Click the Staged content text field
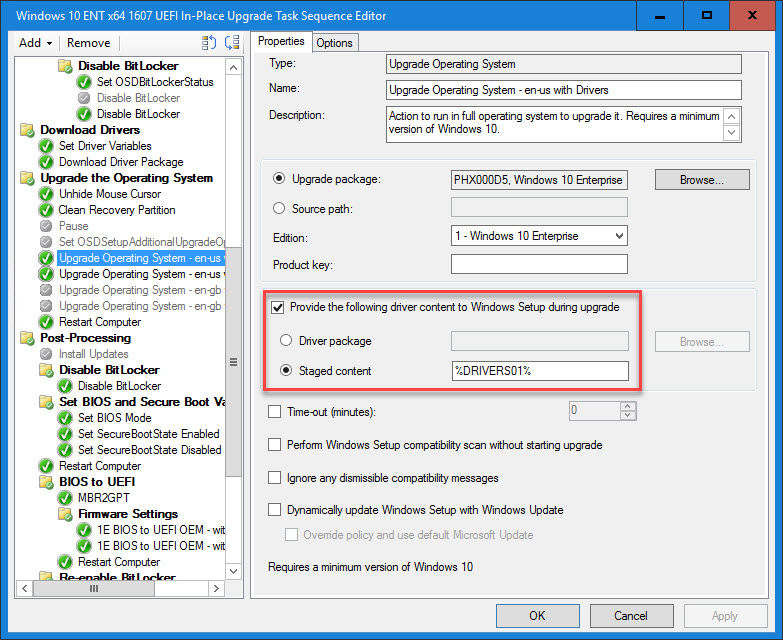Viewport: 783px width, 640px height. coord(539,371)
